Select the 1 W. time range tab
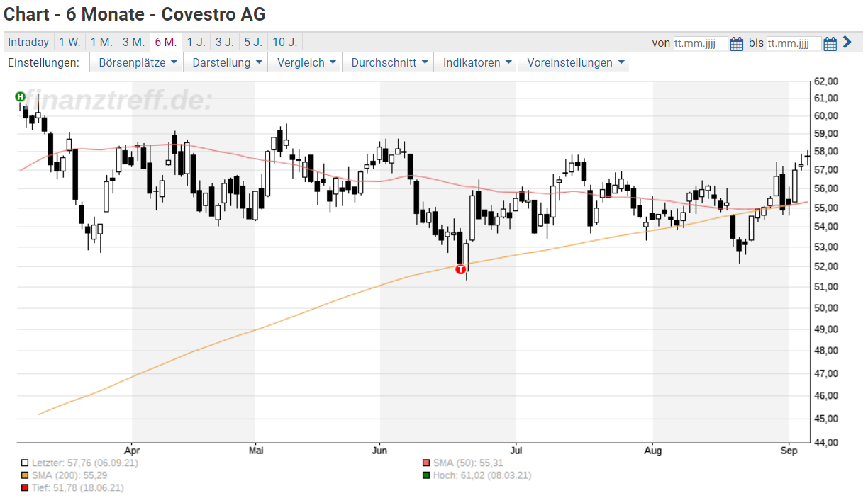This screenshot has width=868, height=503. (69, 43)
